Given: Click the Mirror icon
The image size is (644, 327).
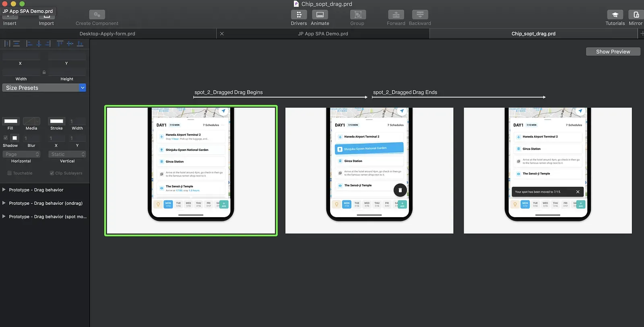Looking at the screenshot, I should pos(636,15).
